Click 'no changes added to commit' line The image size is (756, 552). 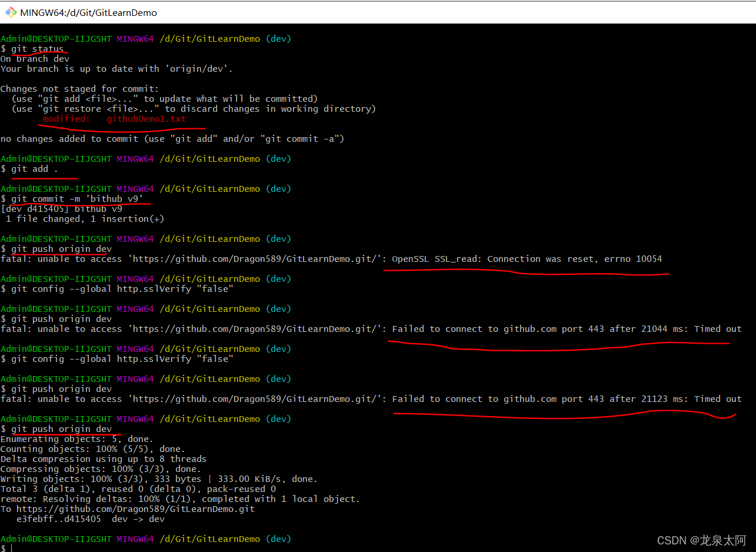coord(172,139)
